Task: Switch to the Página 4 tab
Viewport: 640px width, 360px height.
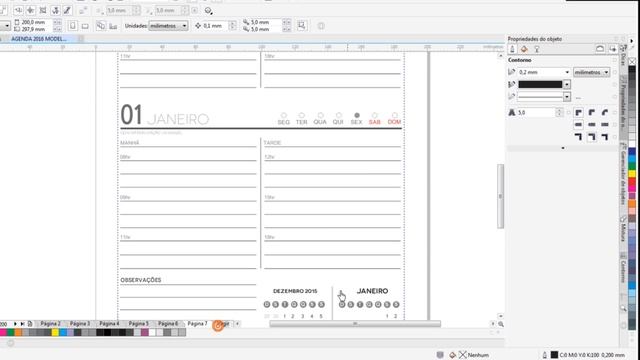Action: [109, 324]
